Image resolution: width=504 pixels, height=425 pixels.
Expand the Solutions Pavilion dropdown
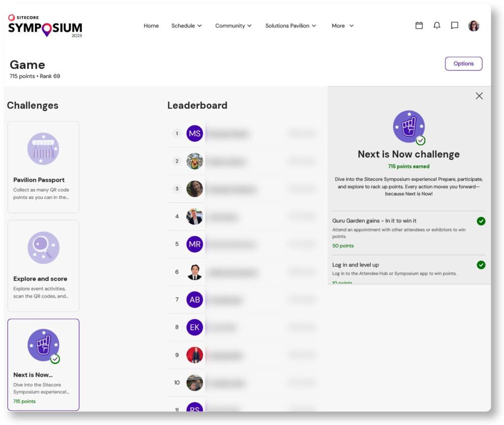point(290,26)
